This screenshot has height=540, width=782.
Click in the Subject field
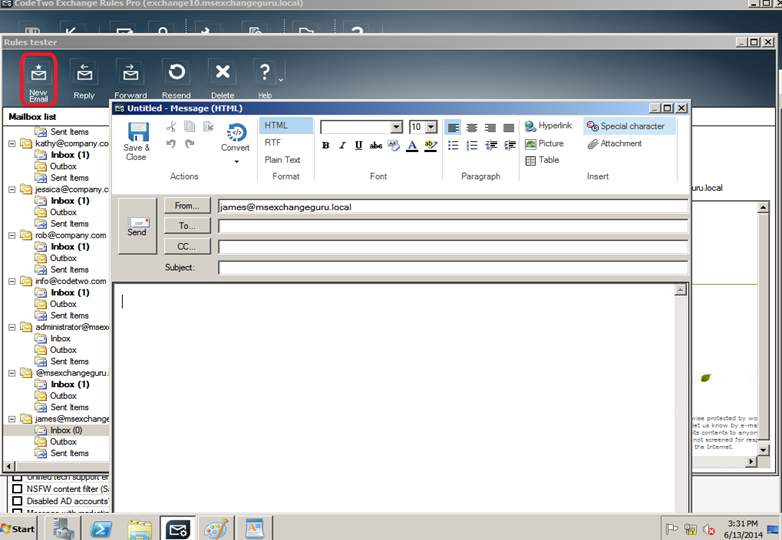[453, 268]
